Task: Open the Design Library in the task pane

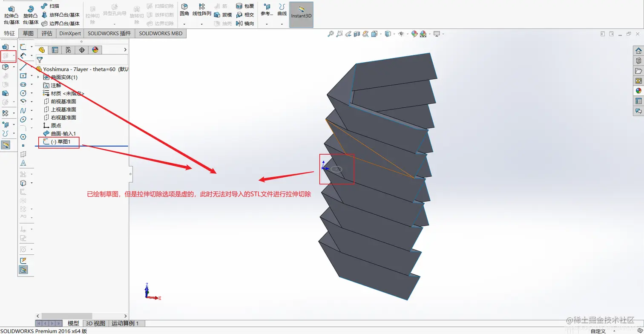Action: pyautogui.click(x=638, y=60)
